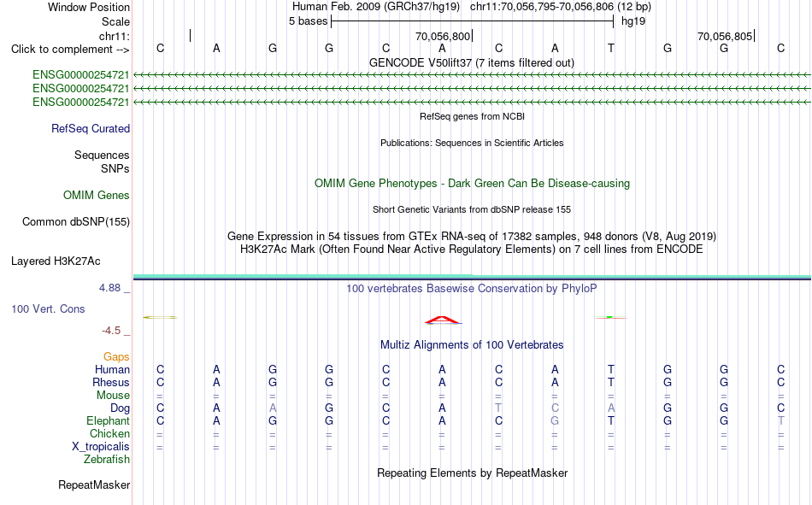This screenshot has height=505, width=812.
Task: Click the olive PhyloP bar near 100 Vert. Cons
Action: point(160,317)
